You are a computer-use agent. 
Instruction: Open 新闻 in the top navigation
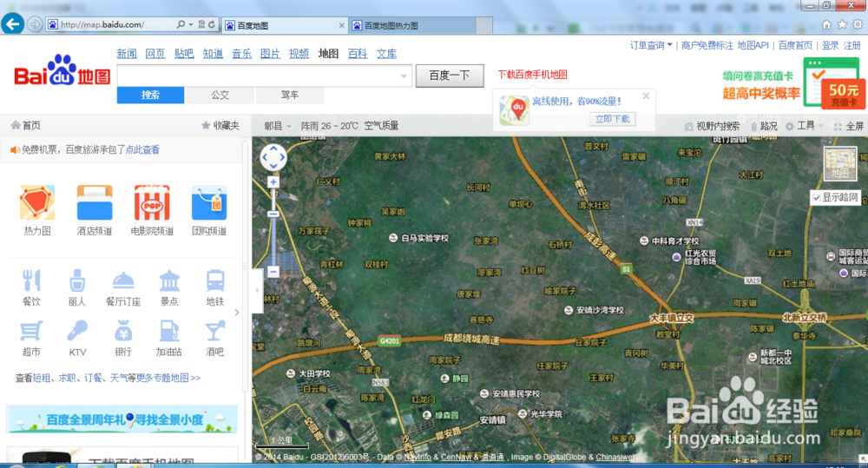point(127,54)
